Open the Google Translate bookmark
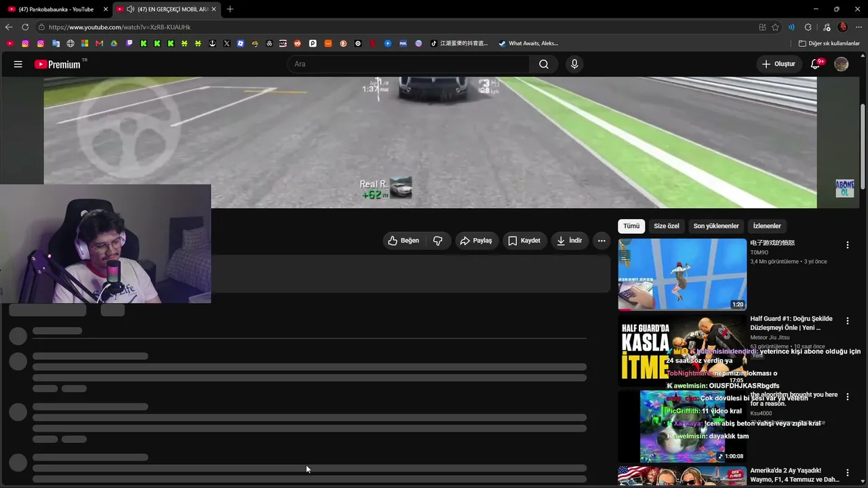The height and width of the screenshot is (488, 868). coord(56,43)
